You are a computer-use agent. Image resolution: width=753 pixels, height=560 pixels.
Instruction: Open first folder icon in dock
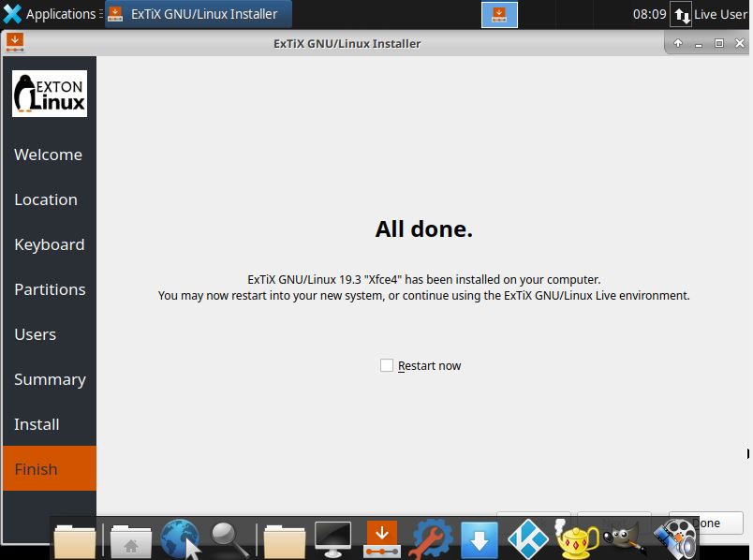74,540
